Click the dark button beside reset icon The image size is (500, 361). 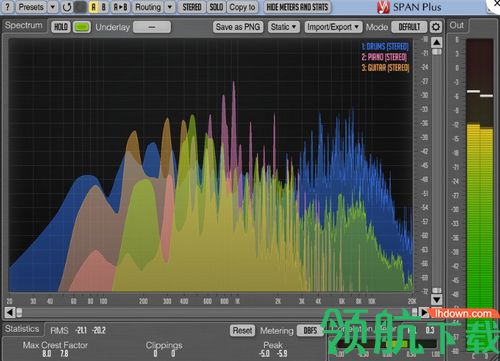click(80, 7)
